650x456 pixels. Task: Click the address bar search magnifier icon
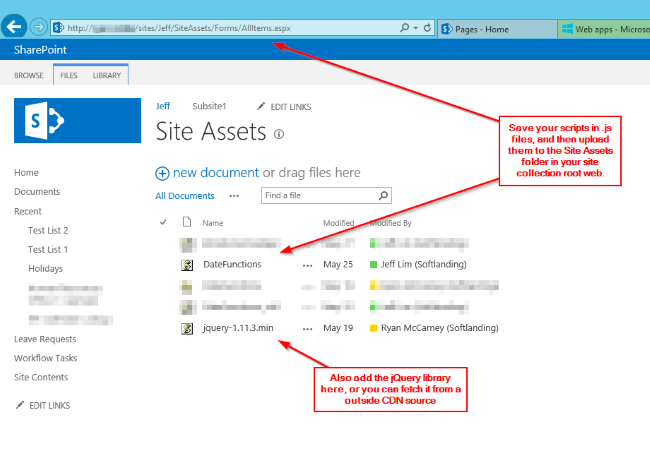(x=404, y=28)
